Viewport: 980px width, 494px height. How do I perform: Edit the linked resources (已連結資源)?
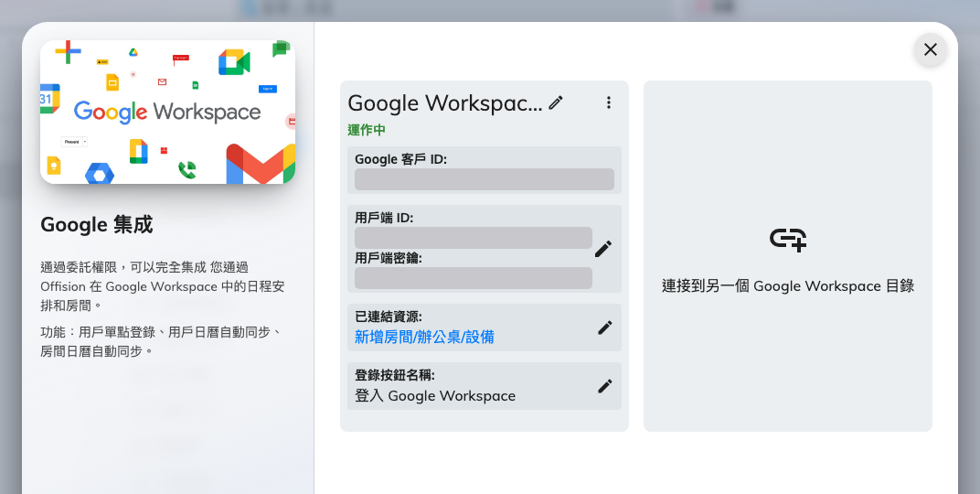coord(604,328)
